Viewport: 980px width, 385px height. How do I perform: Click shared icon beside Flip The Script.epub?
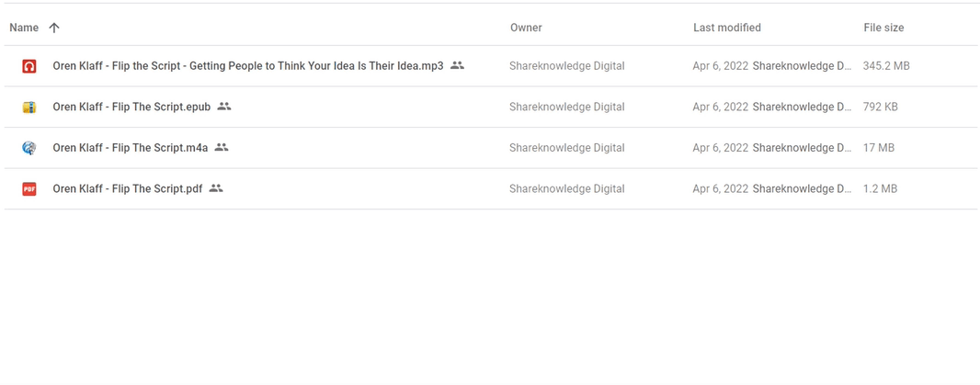click(224, 107)
